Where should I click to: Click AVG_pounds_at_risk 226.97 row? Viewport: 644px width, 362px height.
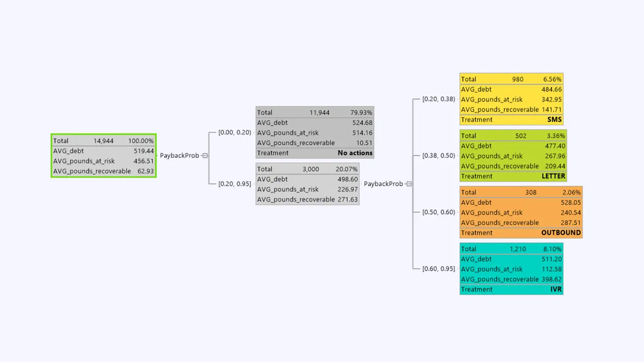click(308, 189)
